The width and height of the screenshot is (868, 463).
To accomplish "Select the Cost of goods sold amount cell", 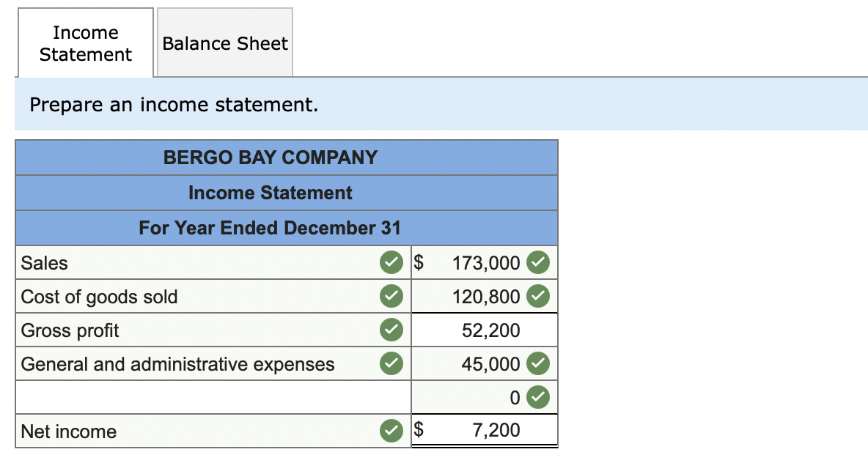I will point(477,296).
